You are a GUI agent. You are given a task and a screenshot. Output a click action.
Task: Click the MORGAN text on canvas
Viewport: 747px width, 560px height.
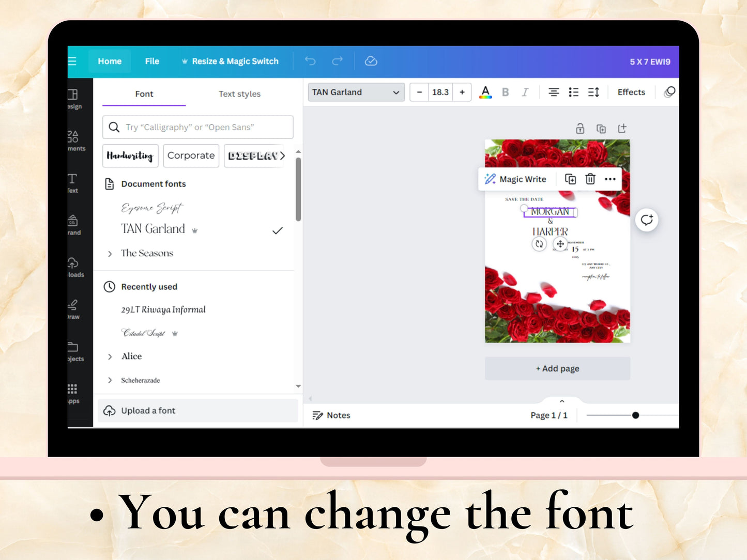(550, 212)
